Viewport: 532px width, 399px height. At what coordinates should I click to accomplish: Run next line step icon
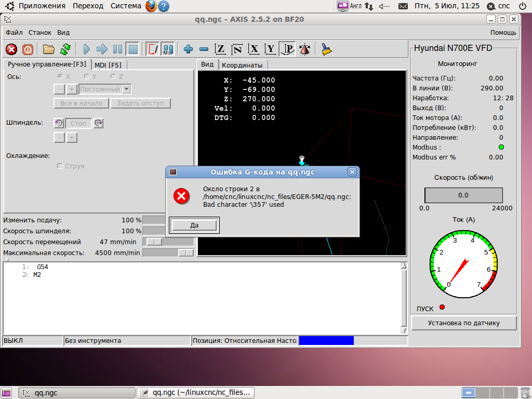[x=102, y=49]
